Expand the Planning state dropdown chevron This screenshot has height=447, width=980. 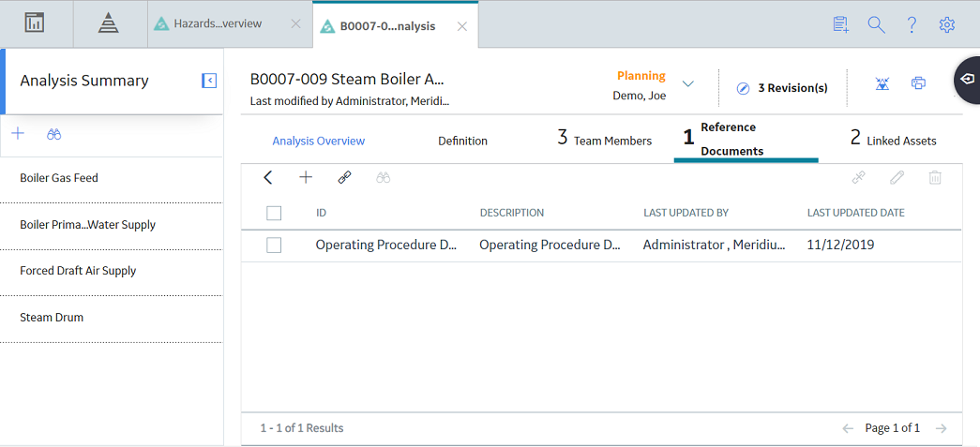click(x=688, y=83)
